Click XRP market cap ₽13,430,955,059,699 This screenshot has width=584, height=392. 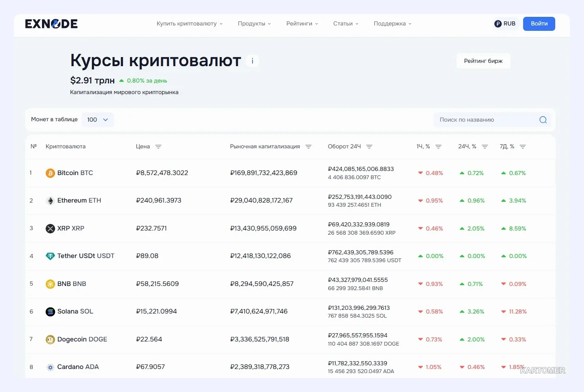coord(263,228)
